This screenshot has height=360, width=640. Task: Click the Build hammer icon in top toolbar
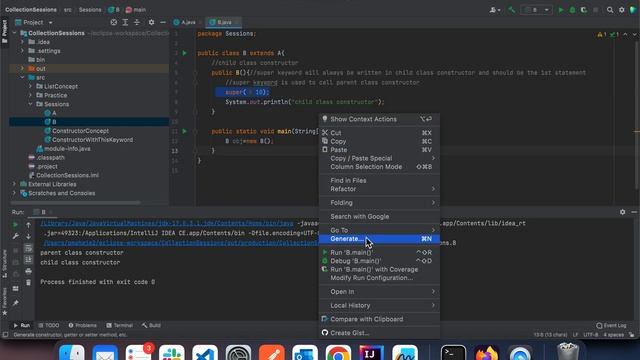[511, 10]
